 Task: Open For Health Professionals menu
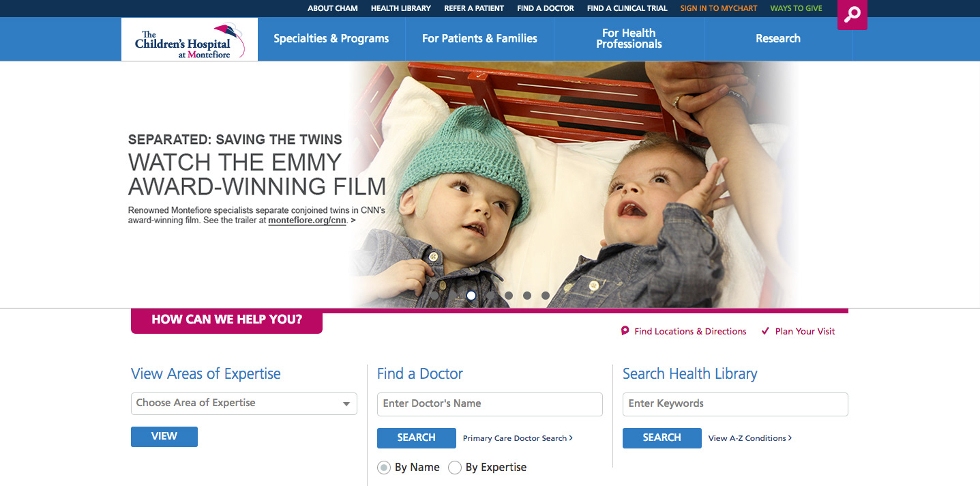pos(629,39)
